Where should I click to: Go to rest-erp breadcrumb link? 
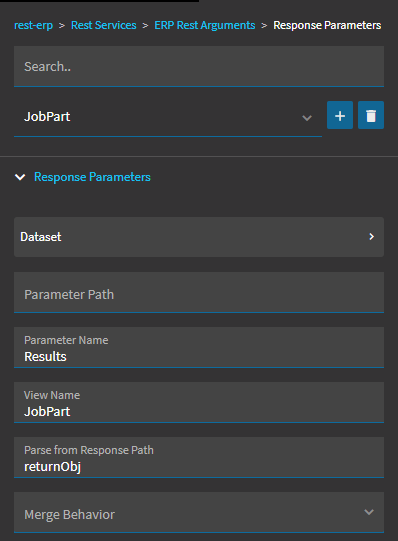33,25
